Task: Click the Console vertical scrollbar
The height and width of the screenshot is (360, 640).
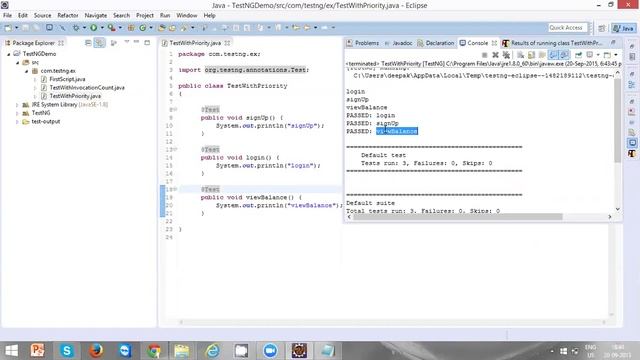Action: coord(617,120)
